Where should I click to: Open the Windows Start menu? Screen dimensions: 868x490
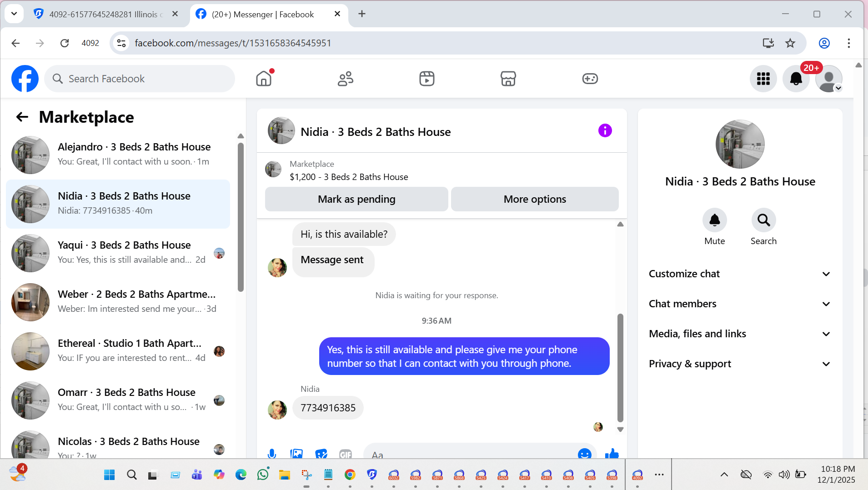tap(110, 475)
